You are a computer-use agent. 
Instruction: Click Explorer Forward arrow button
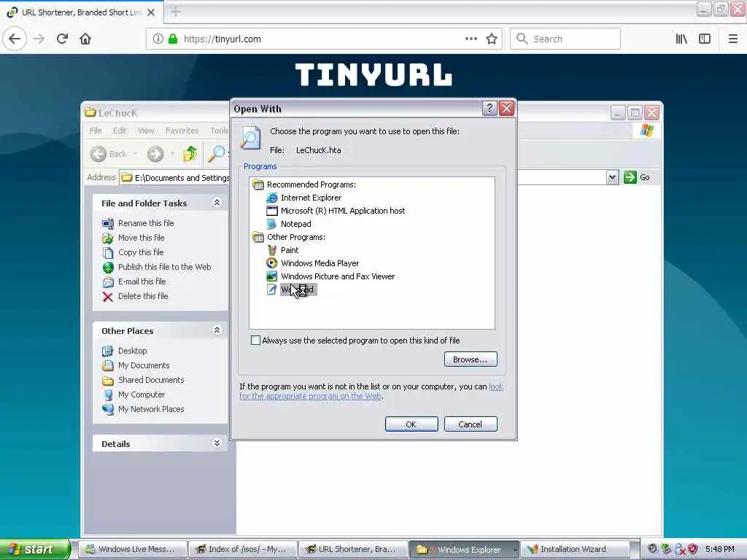click(x=155, y=153)
